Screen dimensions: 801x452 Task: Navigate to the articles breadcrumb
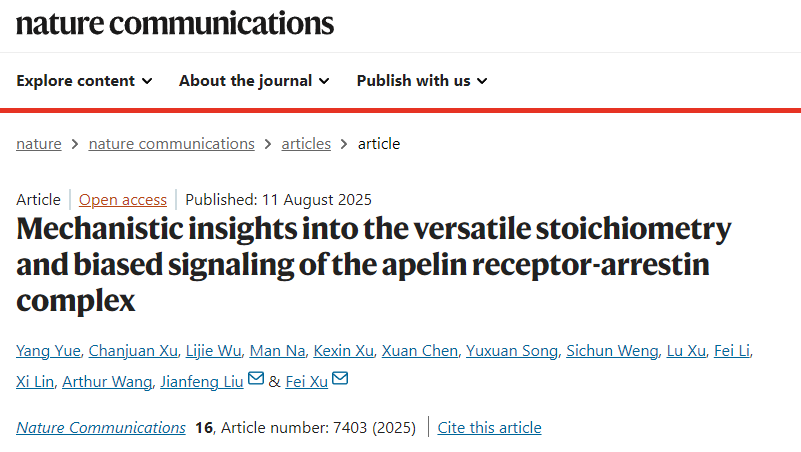click(x=306, y=144)
